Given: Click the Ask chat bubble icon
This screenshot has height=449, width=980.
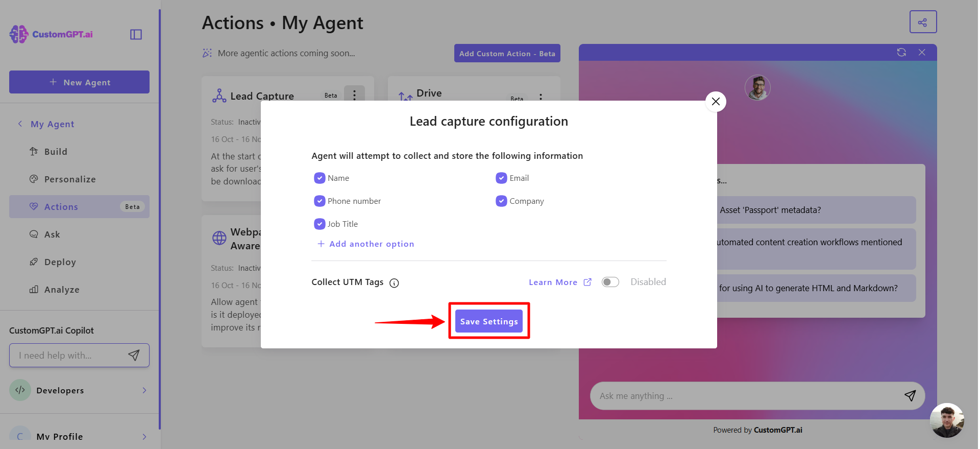Looking at the screenshot, I should pos(34,234).
